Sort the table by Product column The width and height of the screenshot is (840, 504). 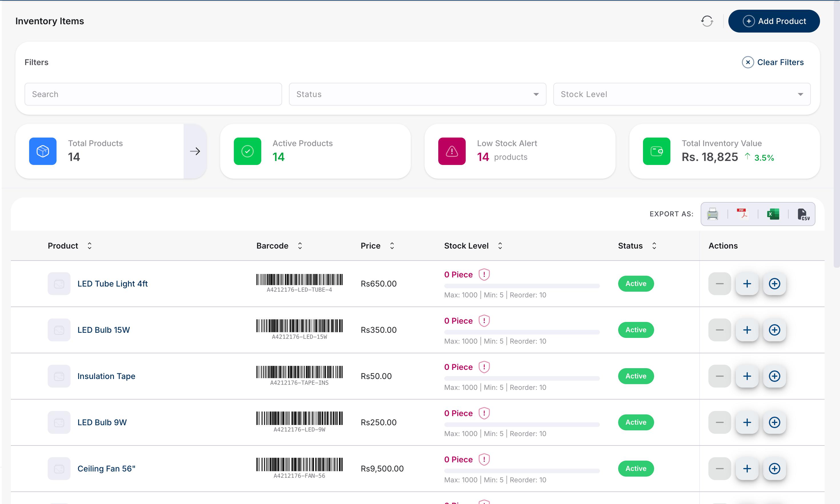90,245
